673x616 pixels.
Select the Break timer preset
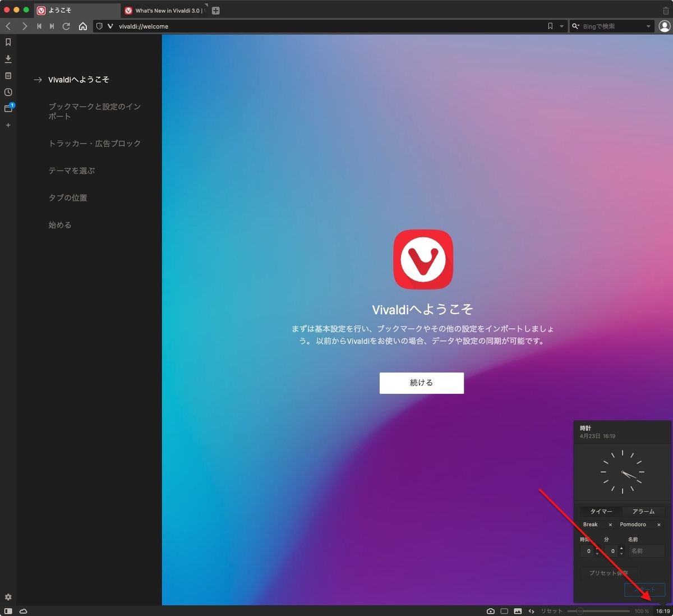[591, 525]
